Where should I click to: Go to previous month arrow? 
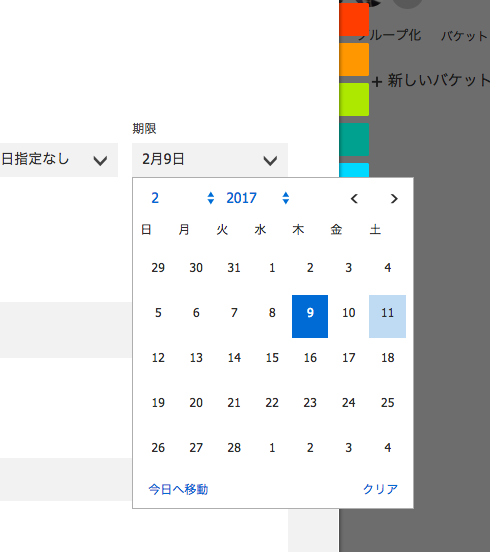point(354,199)
